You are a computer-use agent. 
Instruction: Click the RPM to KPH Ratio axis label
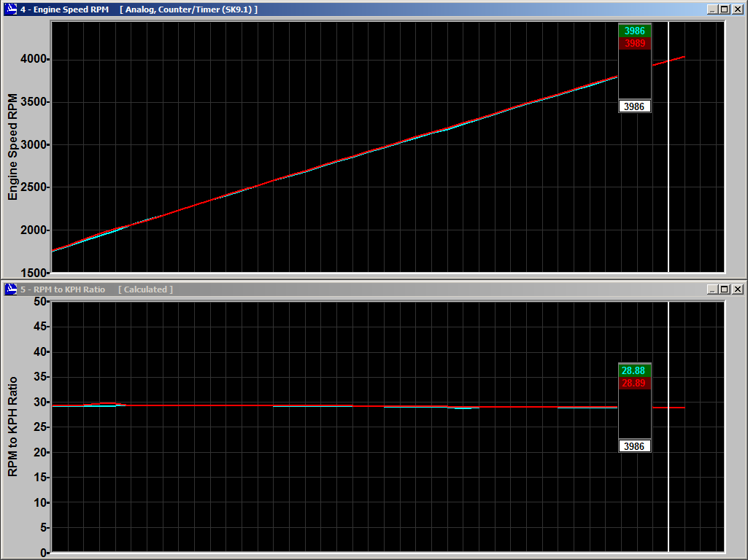click(12, 427)
